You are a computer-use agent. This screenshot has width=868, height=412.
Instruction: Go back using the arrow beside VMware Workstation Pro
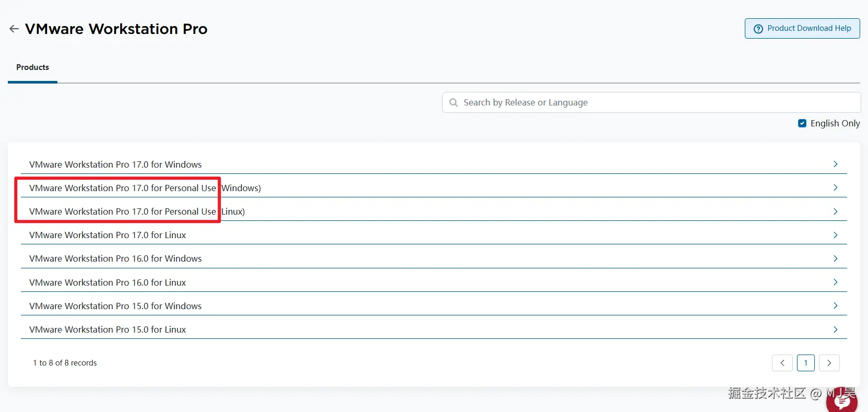point(14,29)
